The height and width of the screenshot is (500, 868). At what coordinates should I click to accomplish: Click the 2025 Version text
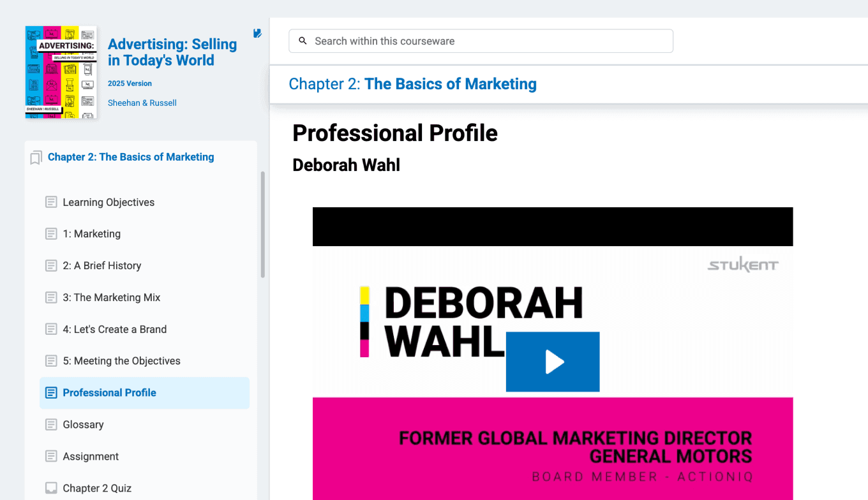(x=130, y=84)
